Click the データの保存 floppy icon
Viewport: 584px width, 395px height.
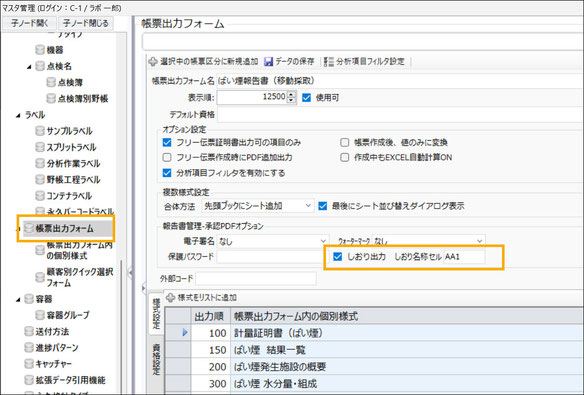point(268,61)
